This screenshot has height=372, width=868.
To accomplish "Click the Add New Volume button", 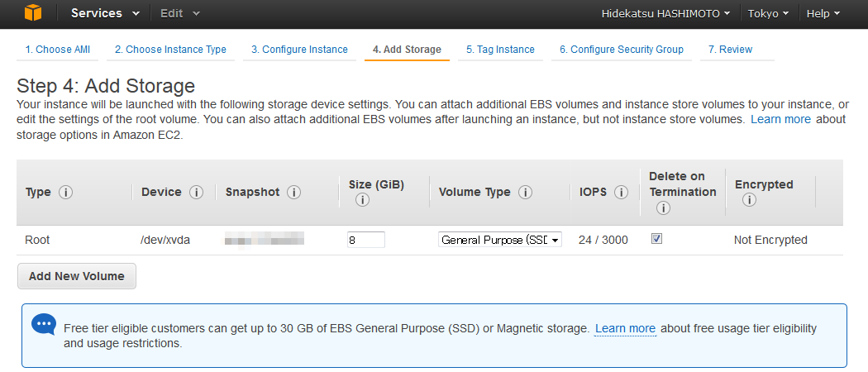I will [76, 276].
